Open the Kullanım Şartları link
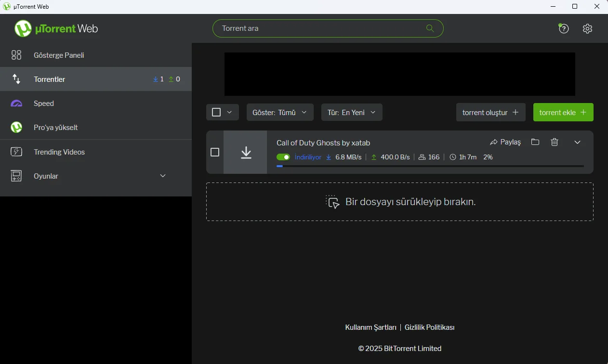This screenshot has height=364, width=608. pyautogui.click(x=370, y=327)
